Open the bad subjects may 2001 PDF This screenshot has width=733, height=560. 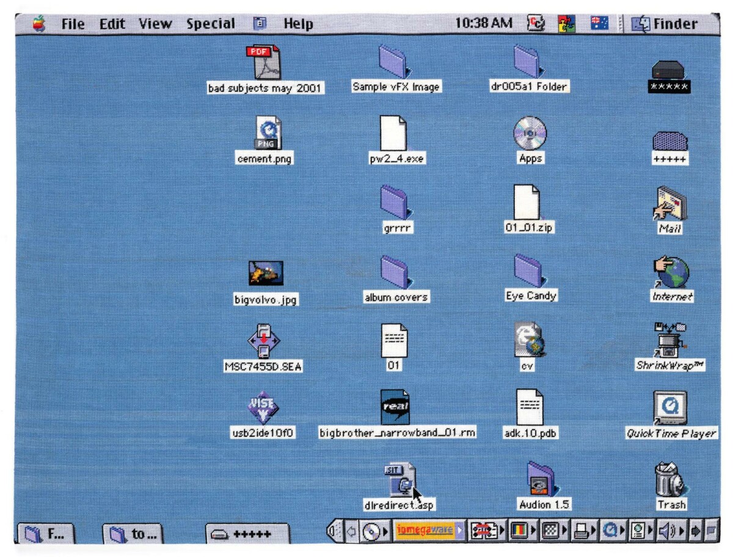point(264,62)
